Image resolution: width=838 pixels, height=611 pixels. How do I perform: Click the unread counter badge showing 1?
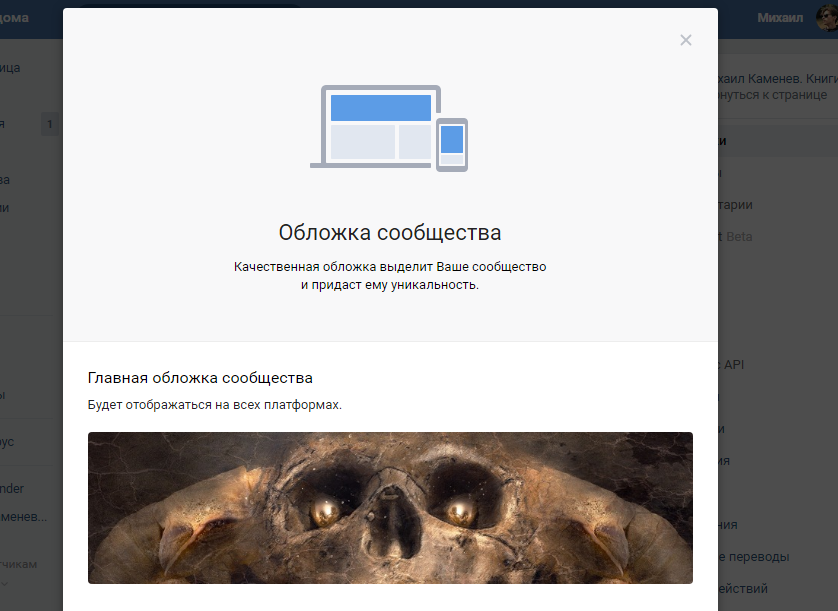(50, 125)
